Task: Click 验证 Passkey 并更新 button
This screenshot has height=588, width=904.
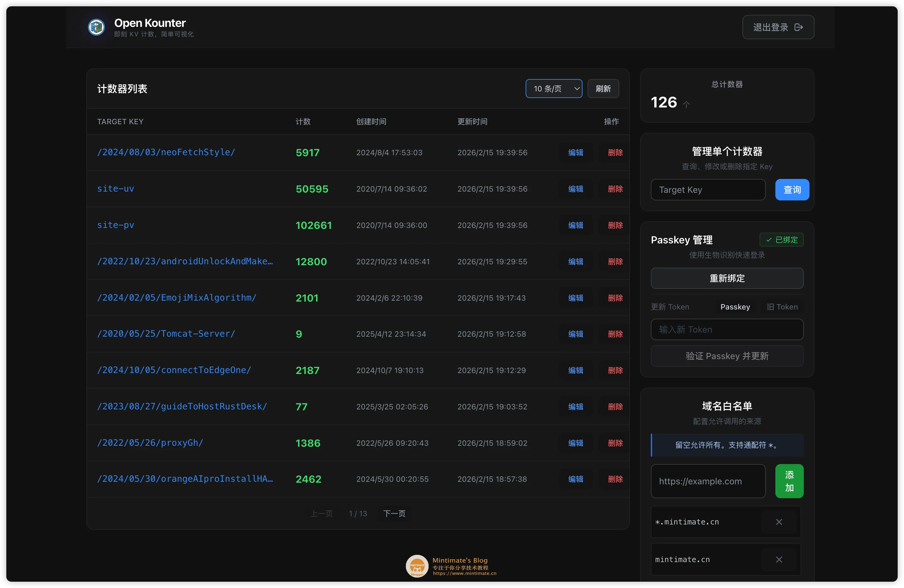Action: 727,356
